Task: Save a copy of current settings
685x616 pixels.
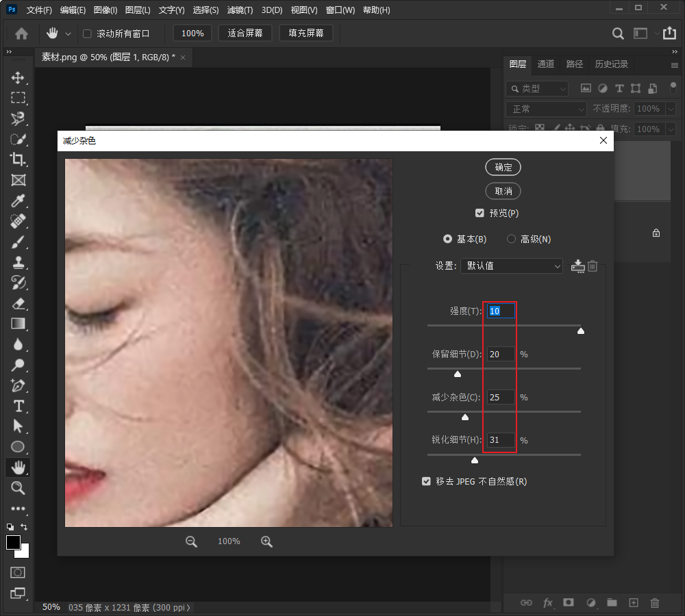Action: (x=577, y=266)
